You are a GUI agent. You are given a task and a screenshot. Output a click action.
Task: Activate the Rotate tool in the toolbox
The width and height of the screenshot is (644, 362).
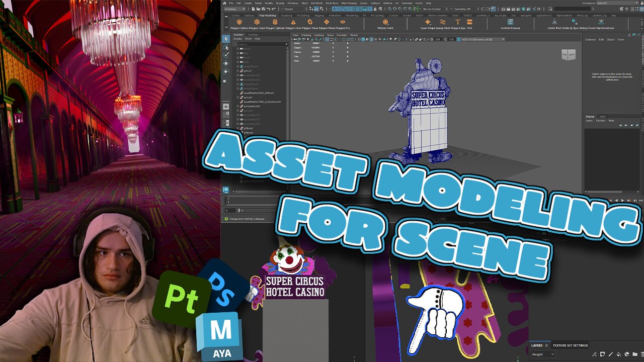(226, 71)
